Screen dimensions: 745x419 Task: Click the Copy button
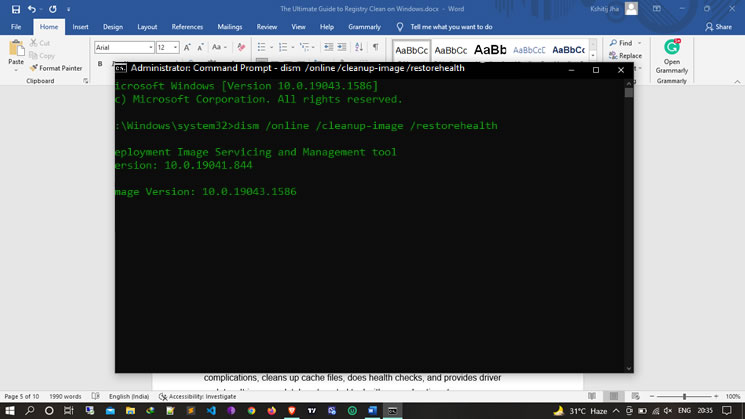pyautogui.click(x=42, y=56)
